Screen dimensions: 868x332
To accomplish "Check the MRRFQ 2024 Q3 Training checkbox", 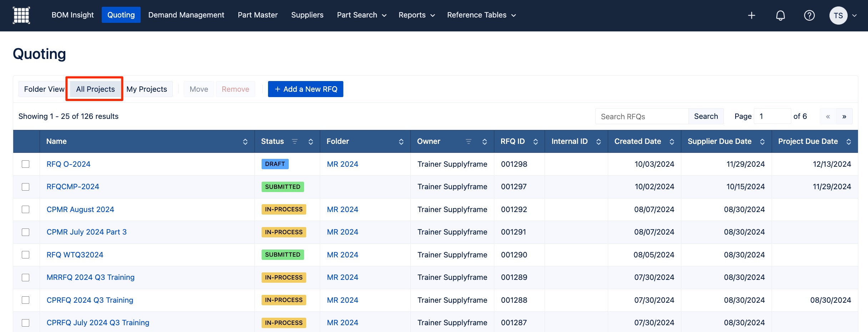I will (26, 277).
